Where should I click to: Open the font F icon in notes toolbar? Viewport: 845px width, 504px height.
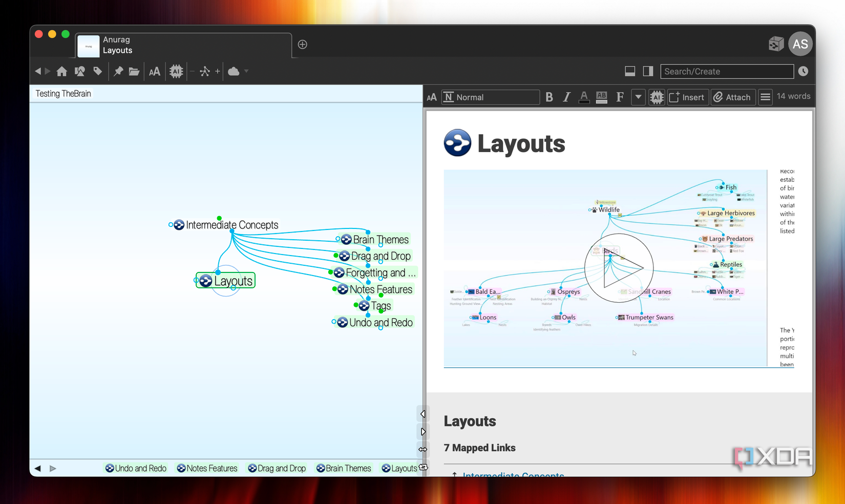[x=620, y=97]
